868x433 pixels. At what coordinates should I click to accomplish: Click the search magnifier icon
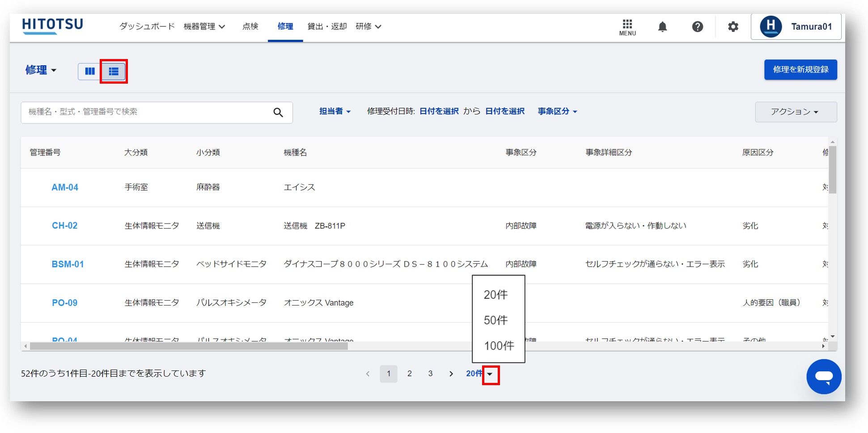pos(278,112)
